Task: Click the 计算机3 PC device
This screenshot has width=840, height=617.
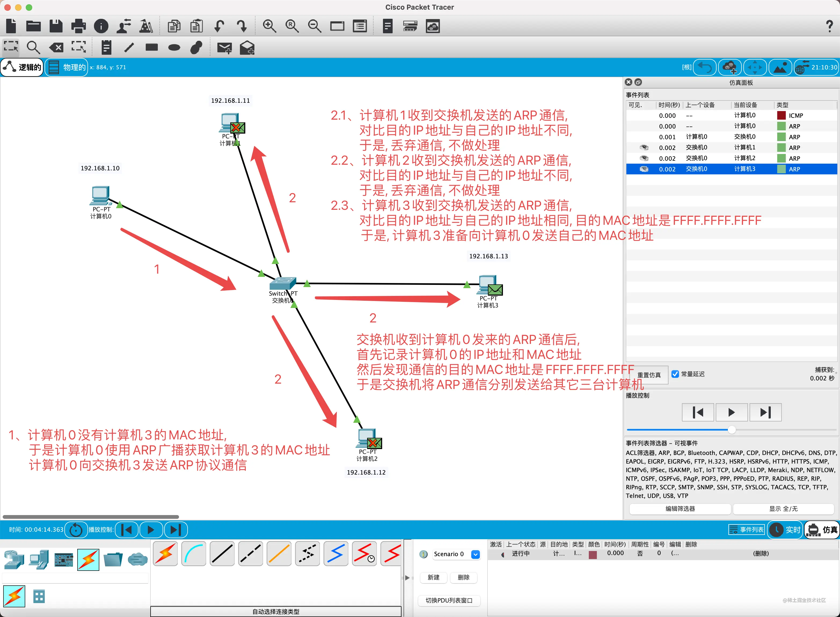Action: pos(488,285)
